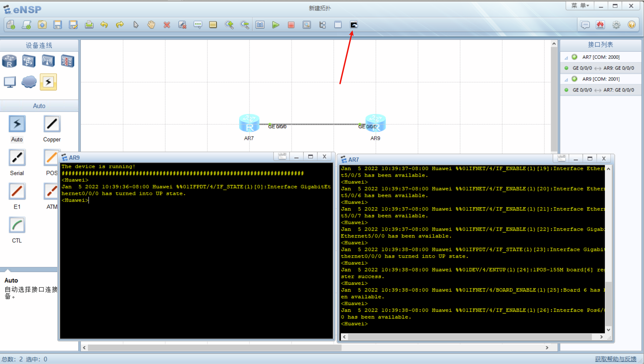
Task: Click the AR7 window horizontal scrollbar
Action: click(470, 337)
